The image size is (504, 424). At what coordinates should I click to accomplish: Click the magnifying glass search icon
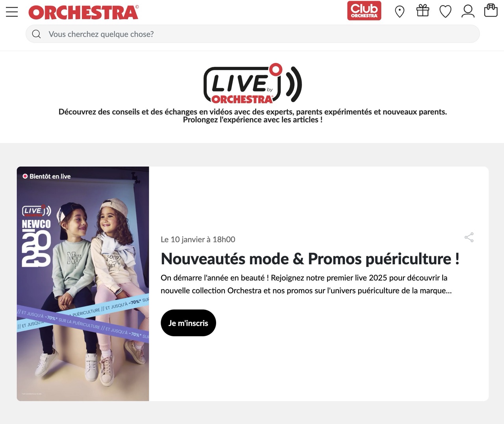click(36, 34)
